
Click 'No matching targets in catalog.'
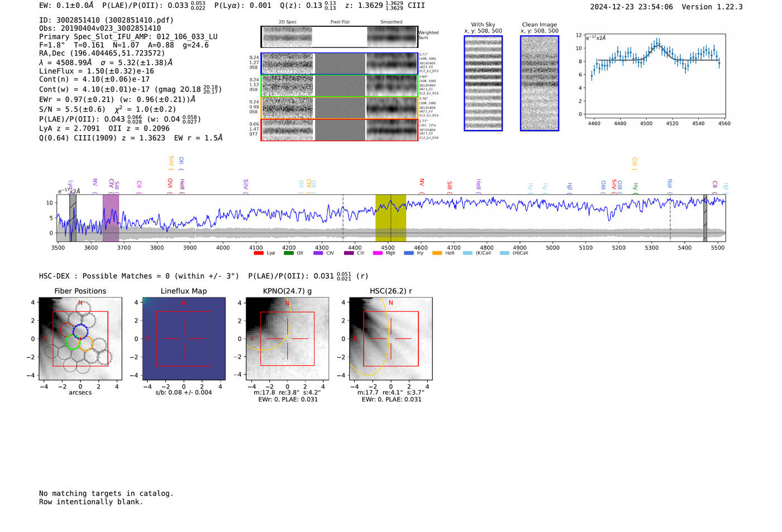click(x=106, y=493)
